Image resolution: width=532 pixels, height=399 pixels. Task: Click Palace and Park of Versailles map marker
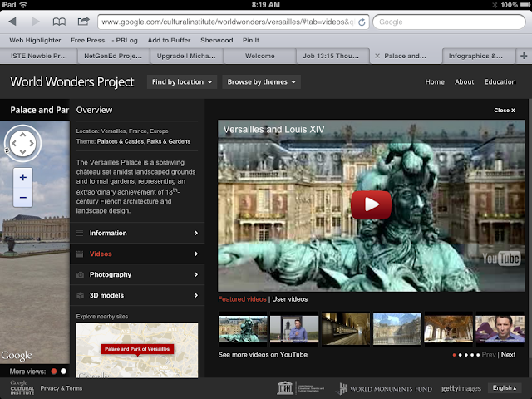click(137, 349)
